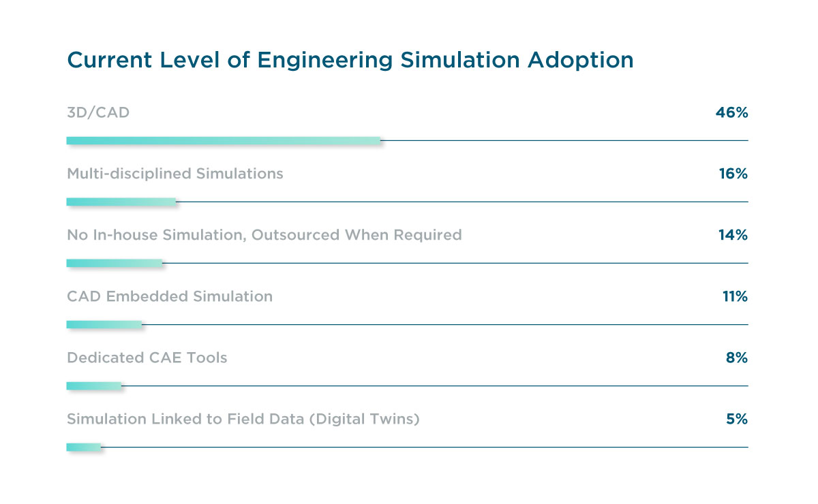Click the Dedicated CAE Tools progress bar
Viewport: 818px width, 504px height.
(93, 385)
